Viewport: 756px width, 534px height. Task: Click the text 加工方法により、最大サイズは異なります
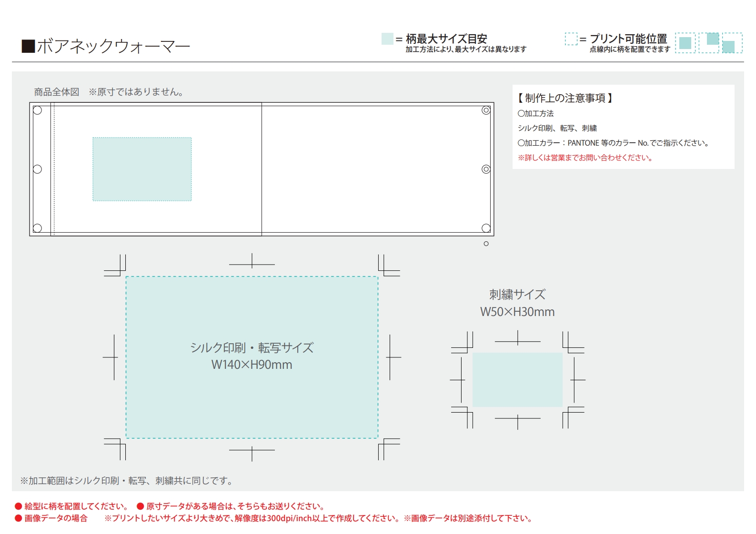tap(466, 49)
